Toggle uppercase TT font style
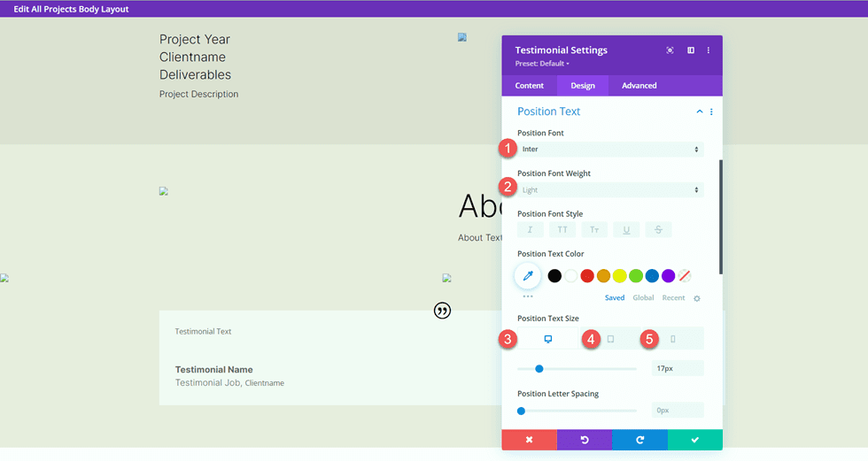This screenshot has width=868, height=461. (562, 230)
